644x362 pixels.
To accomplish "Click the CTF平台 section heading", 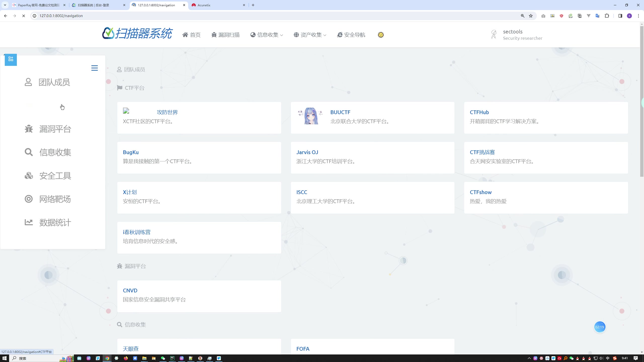I will 131,88.
